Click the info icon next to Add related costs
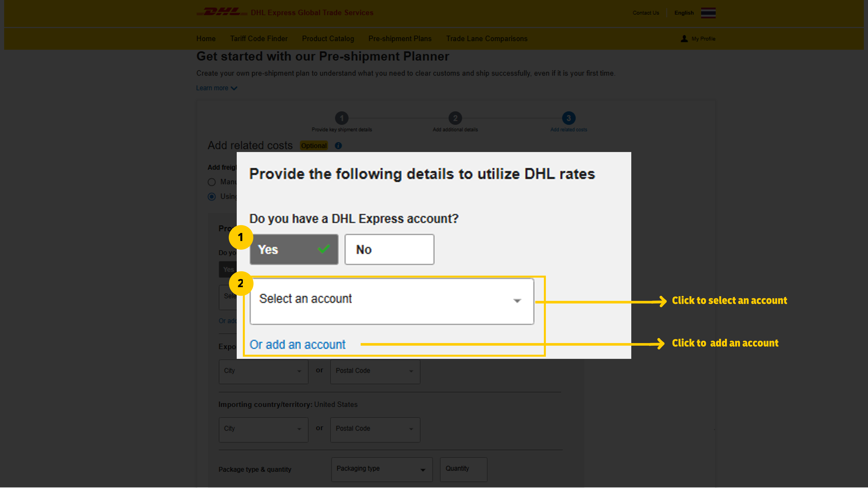Image resolution: width=868 pixels, height=488 pixels. click(x=338, y=146)
